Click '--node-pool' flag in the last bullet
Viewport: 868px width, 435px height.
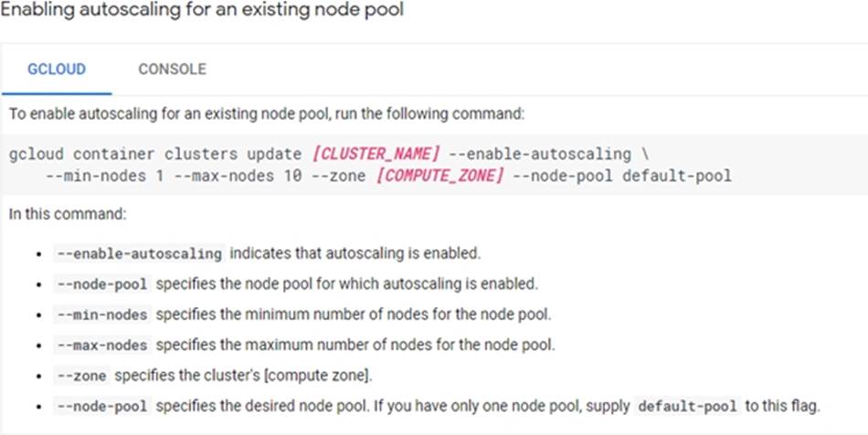pyautogui.click(x=101, y=406)
